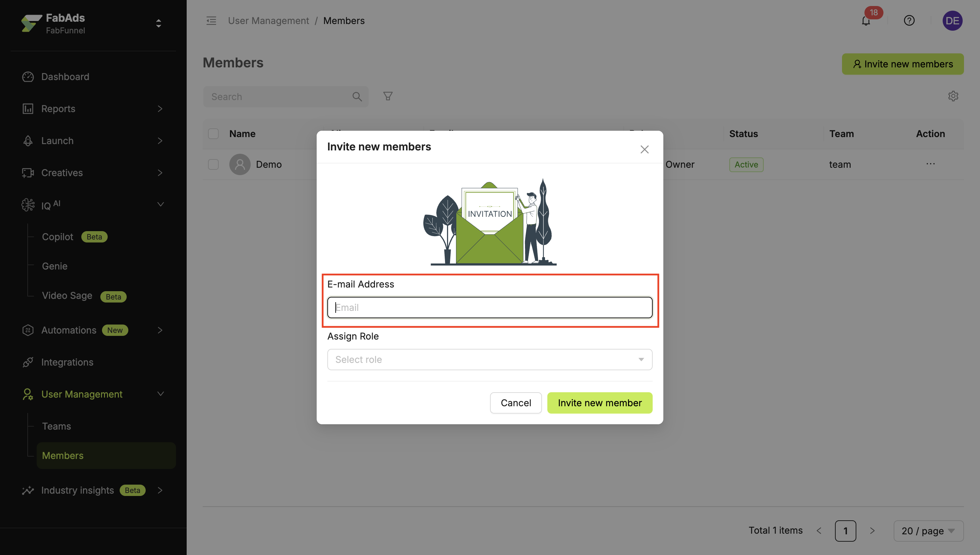The width and height of the screenshot is (980, 555).
Task: Open Teams in the sidebar
Action: click(x=56, y=426)
